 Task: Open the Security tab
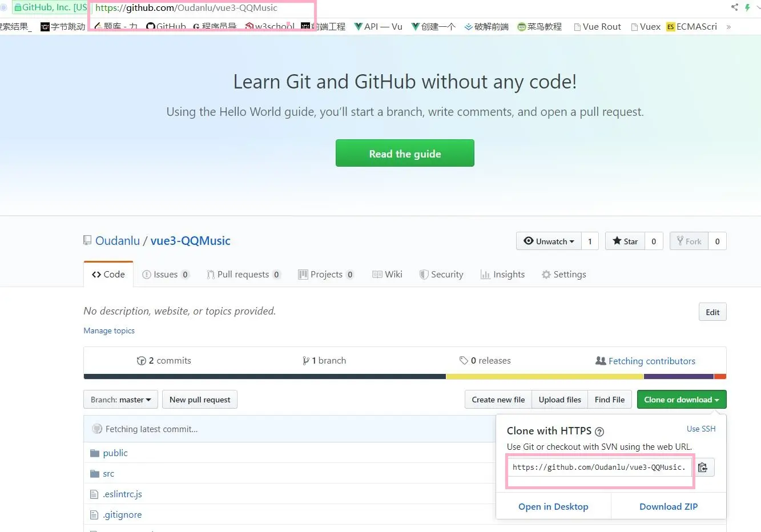tap(441, 275)
